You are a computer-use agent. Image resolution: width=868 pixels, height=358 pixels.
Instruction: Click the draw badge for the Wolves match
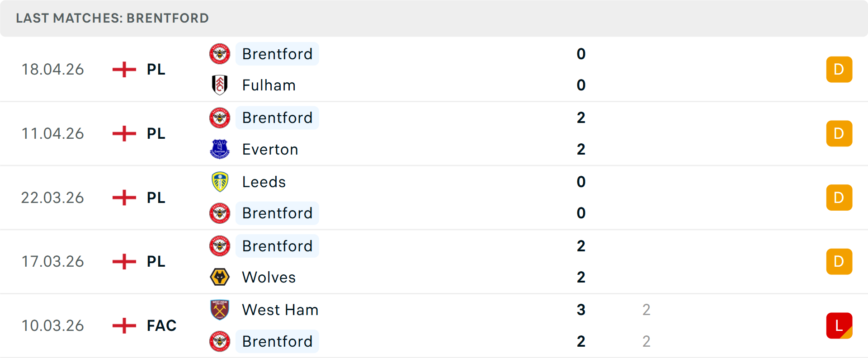(x=840, y=261)
